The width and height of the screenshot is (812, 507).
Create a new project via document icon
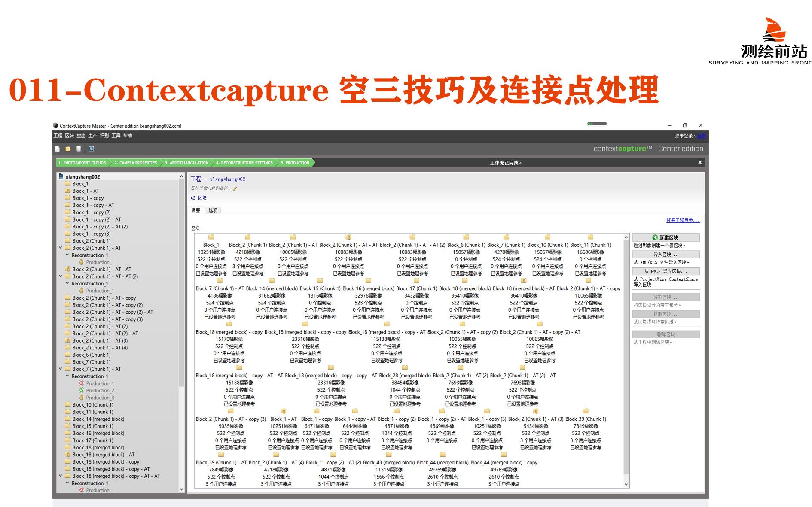click(57, 149)
